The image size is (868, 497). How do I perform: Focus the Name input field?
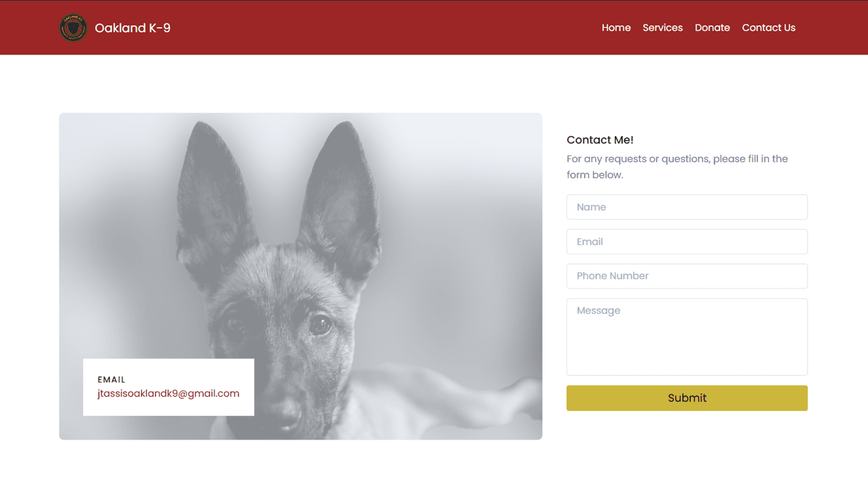pos(687,207)
